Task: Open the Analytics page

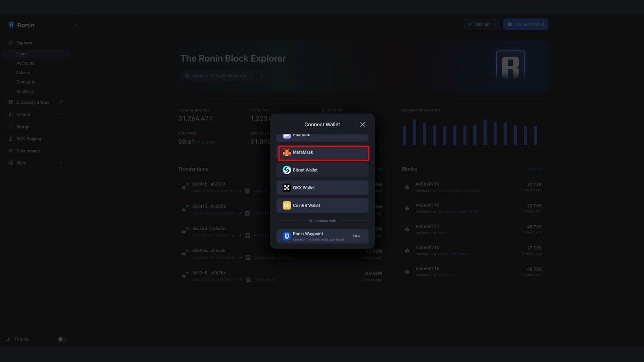Action: pyautogui.click(x=25, y=92)
